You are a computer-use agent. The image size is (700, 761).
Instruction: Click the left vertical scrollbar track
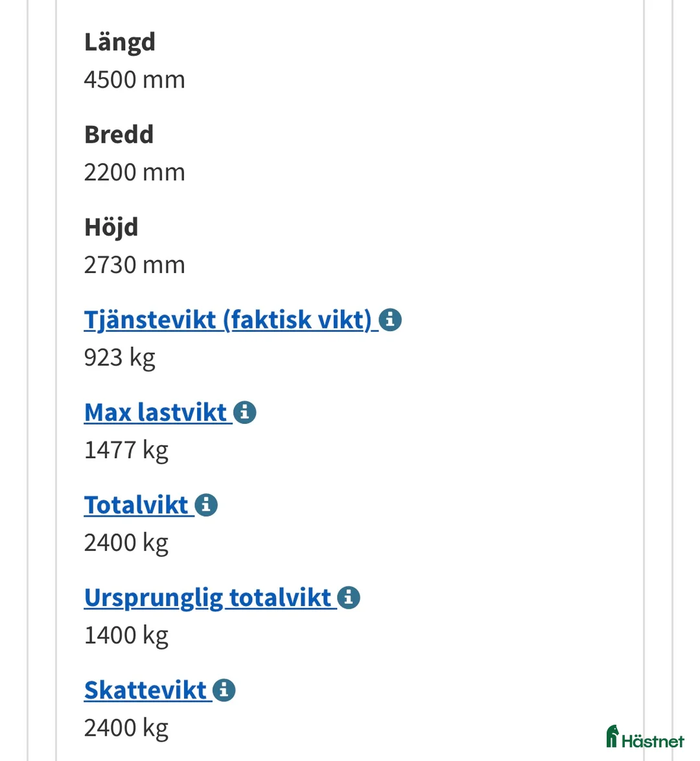pos(27,380)
